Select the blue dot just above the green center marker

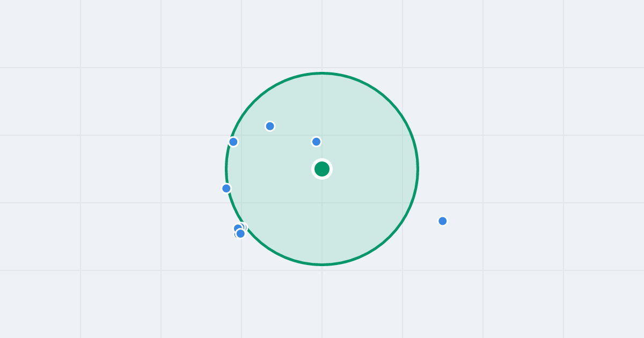tap(317, 142)
